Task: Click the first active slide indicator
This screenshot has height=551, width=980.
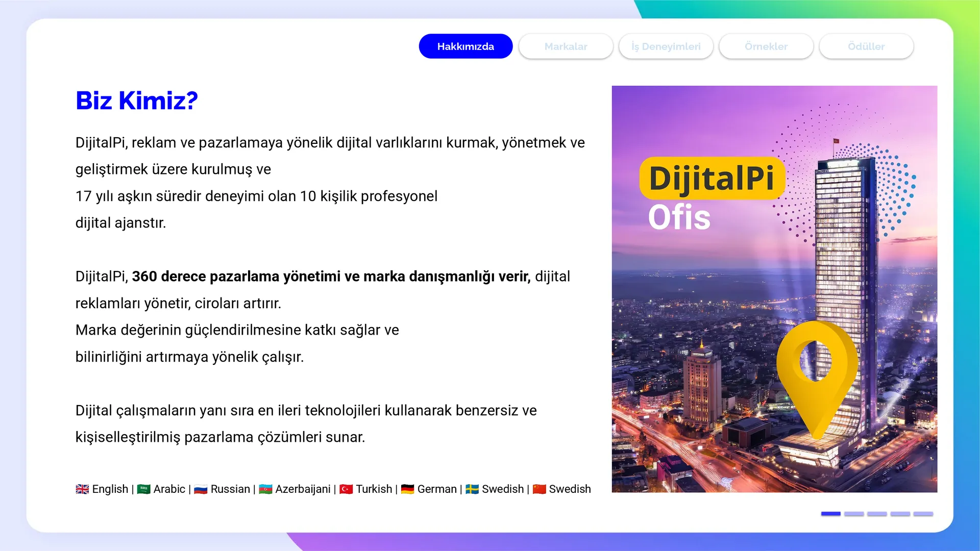Action: [x=830, y=514]
